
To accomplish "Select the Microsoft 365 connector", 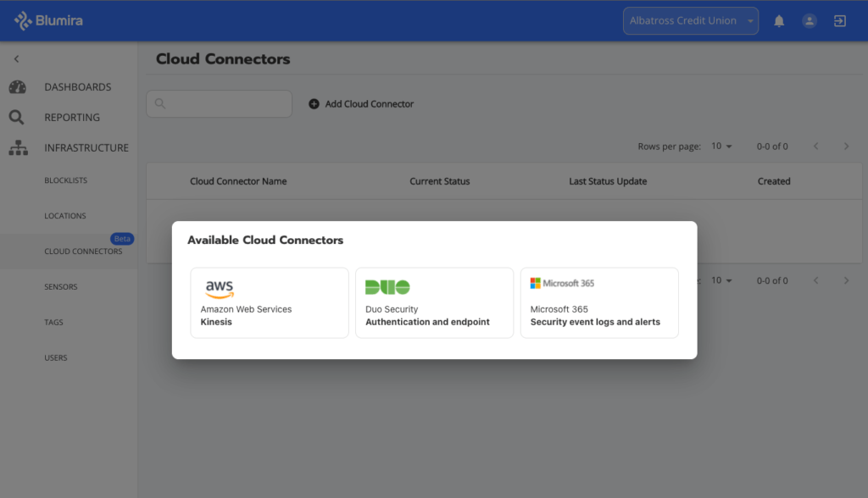I will 599,302.
